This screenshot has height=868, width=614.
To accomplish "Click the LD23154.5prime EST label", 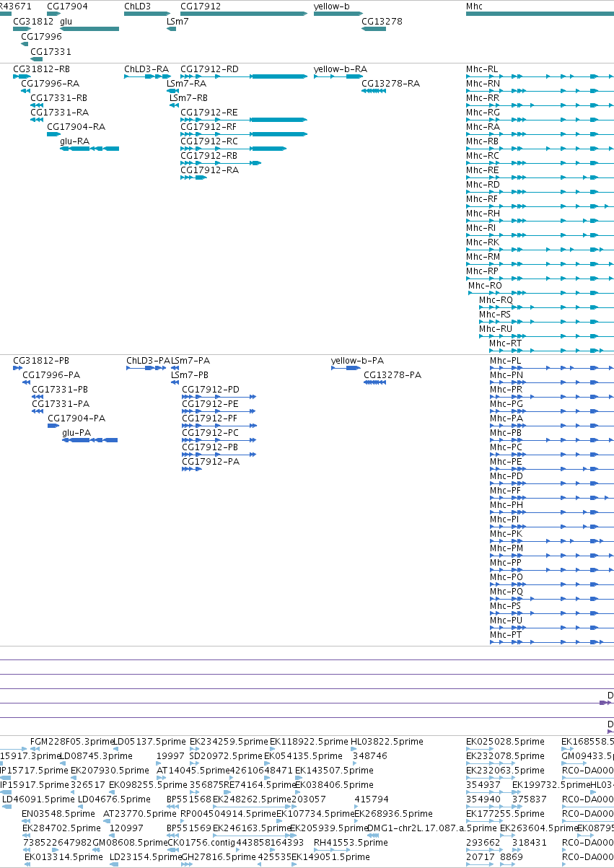I will 145,857.
